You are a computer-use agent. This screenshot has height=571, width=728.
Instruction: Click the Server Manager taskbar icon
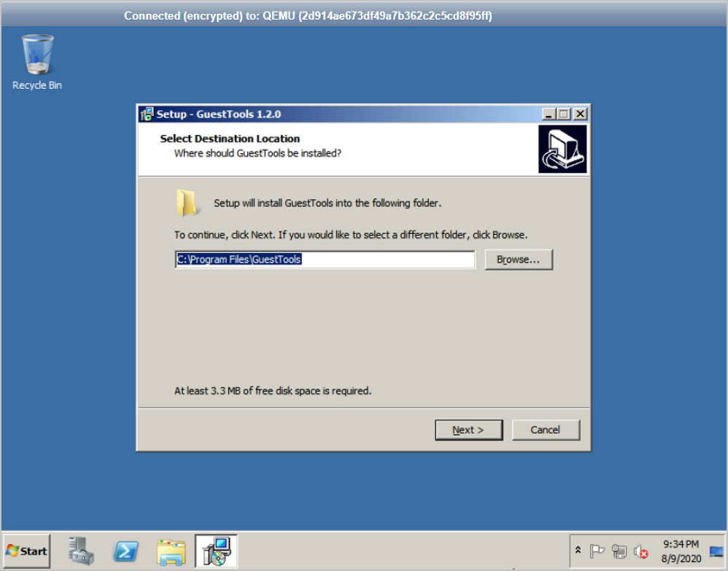point(81,551)
